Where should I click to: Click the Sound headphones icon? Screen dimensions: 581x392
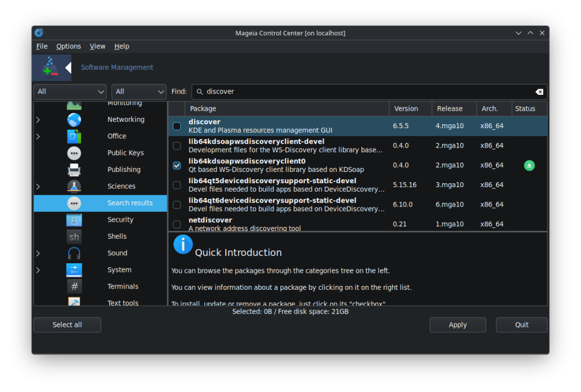[74, 253]
